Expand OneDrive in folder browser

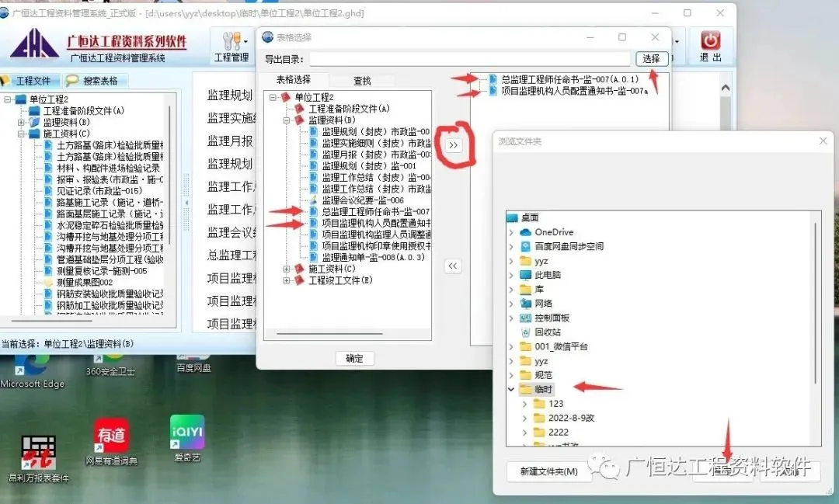[x=511, y=232]
